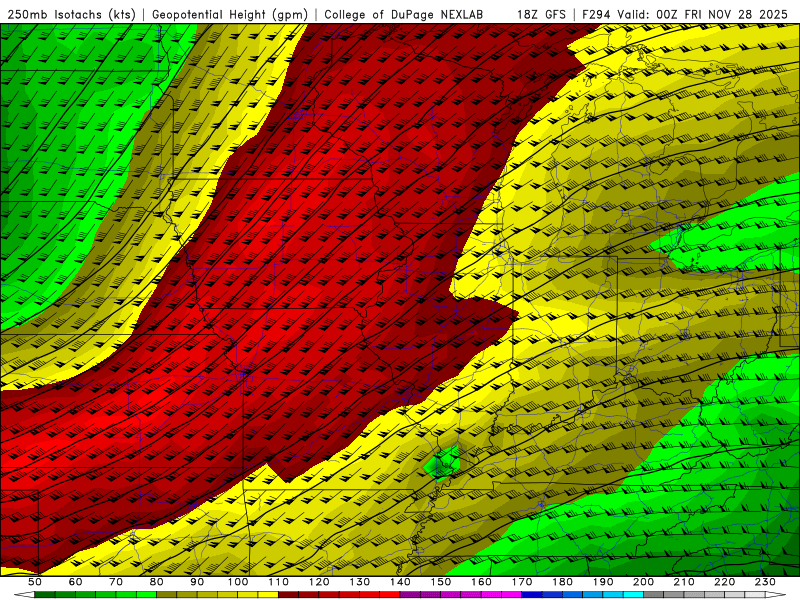800x600 pixels.
Task: Click the 50 value on the color scale
Action: click(35, 582)
